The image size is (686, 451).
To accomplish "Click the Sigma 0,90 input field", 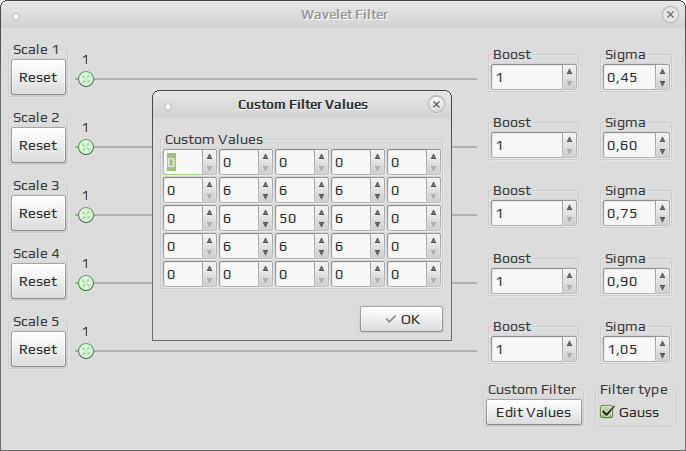I will tap(629, 281).
